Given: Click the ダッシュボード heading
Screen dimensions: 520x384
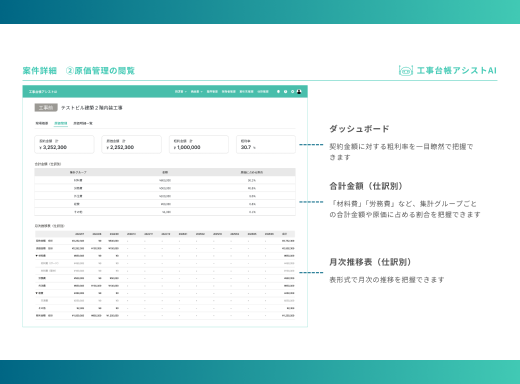Looking at the screenshot, I should coord(359,129).
